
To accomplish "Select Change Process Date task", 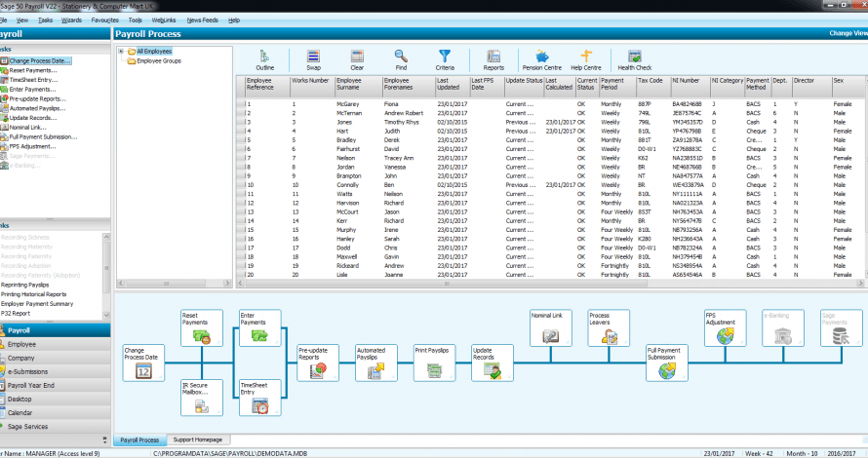I will 39,60.
